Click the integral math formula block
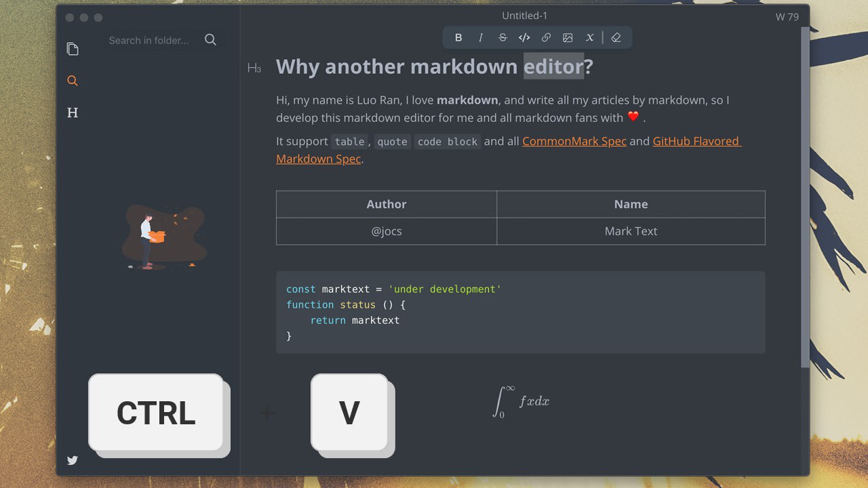The width and height of the screenshot is (868, 488). pos(521,401)
